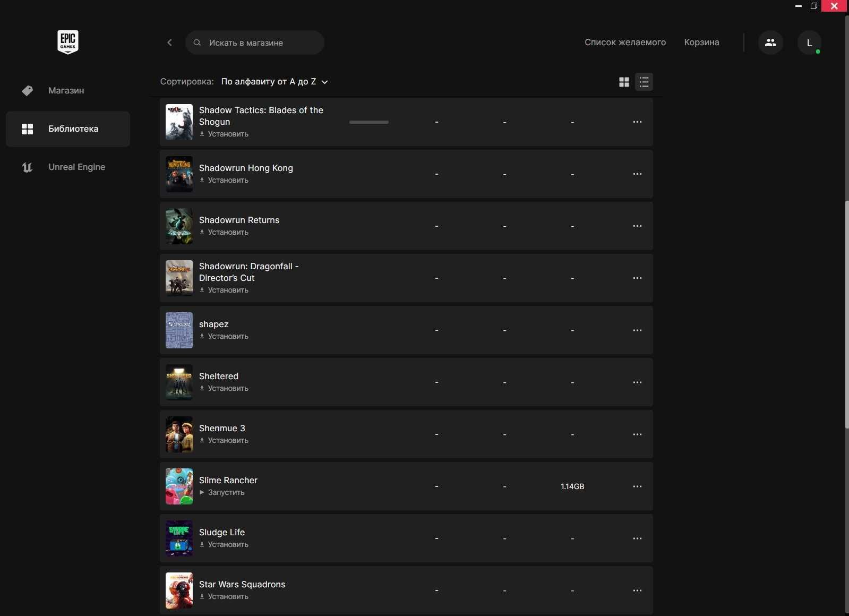Install Shadowrun Returns
This screenshot has height=616, width=849.
[224, 233]
